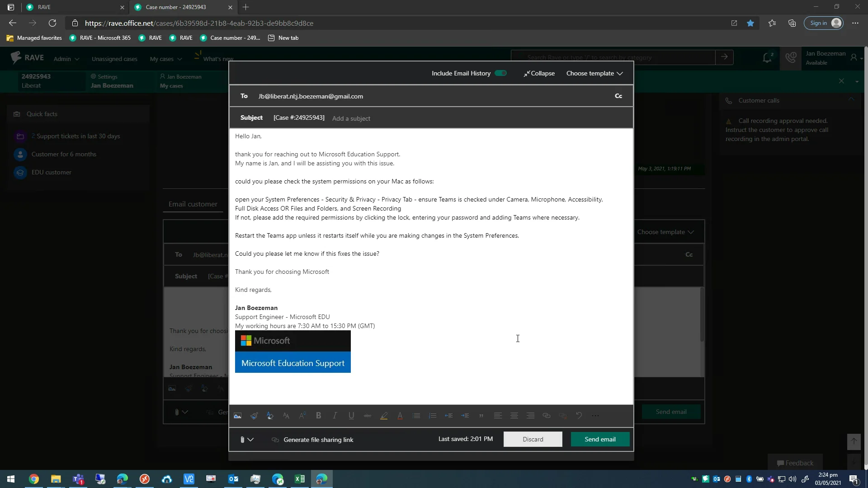Insert a hyperlink with the link icon
The image size is (868, 488).
click(547, 415)
